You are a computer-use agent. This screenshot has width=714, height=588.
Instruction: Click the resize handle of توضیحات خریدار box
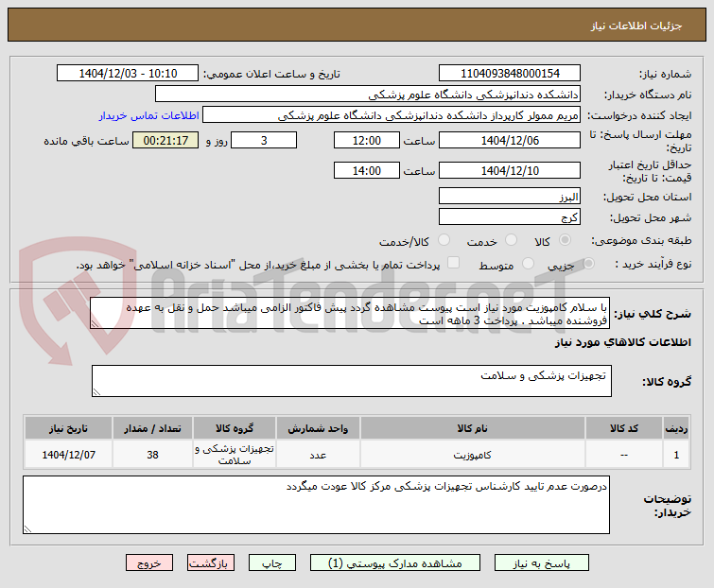(27, 528)
